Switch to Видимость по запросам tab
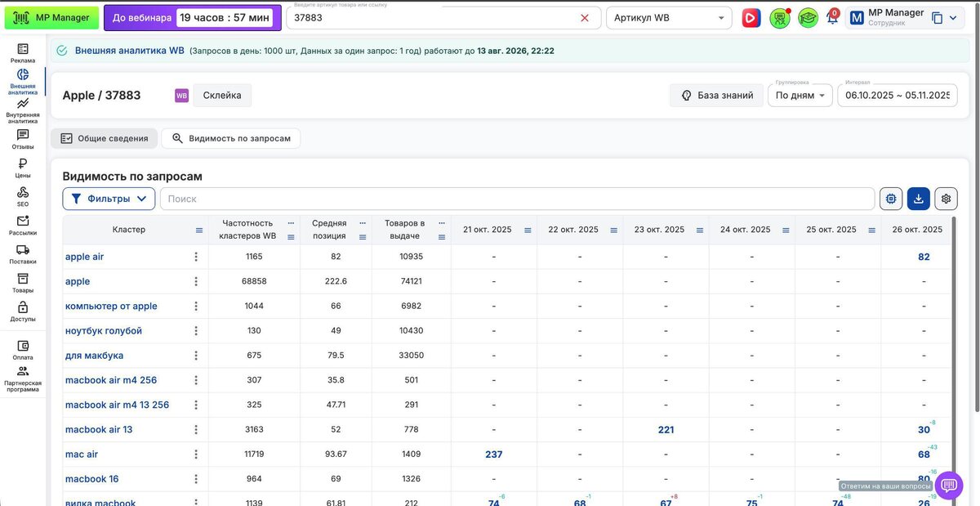Image resolution: width=980 pixels, height=506 pixels. click(x=231, y=139)
